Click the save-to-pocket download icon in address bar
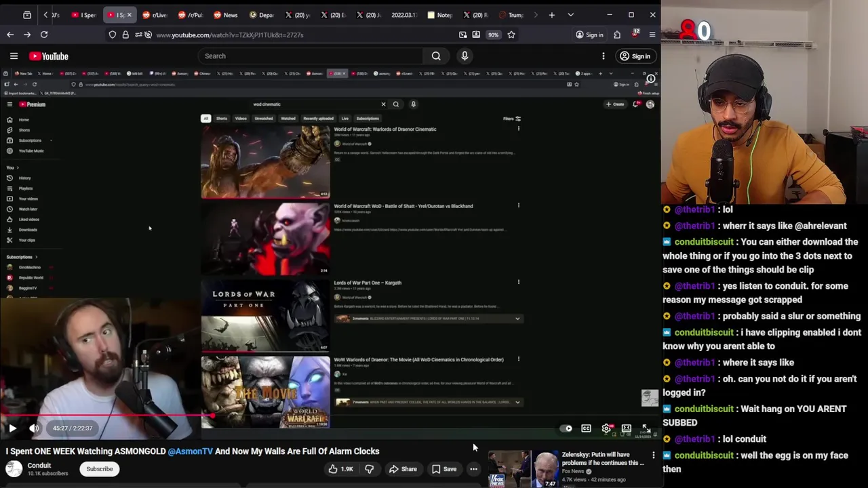Screen dimensions: 868x488 pyautogui.click(x=476, y=35)
